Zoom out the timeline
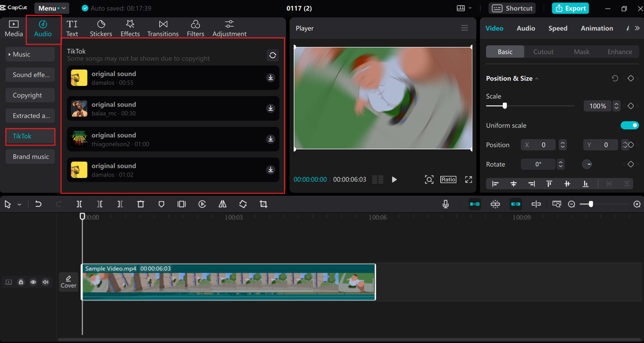Screen dimensions: 644x343 coord(572,204)
